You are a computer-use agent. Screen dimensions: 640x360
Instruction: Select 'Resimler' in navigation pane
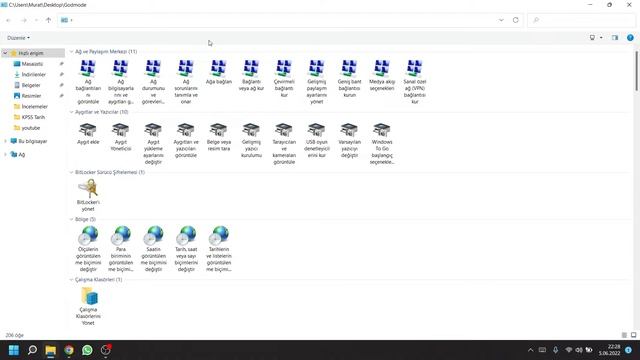tap(31, 96)
